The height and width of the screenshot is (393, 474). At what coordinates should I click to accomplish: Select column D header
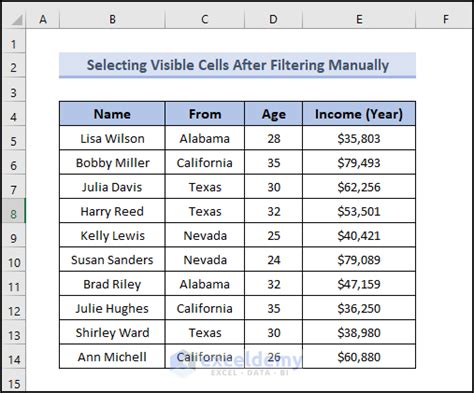(x=273, y=19)
